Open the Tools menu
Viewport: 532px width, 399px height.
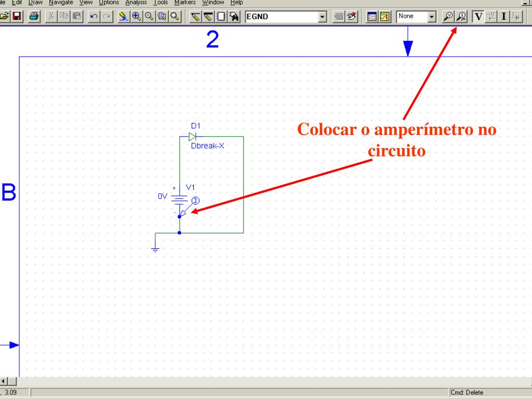click(161, 3)
